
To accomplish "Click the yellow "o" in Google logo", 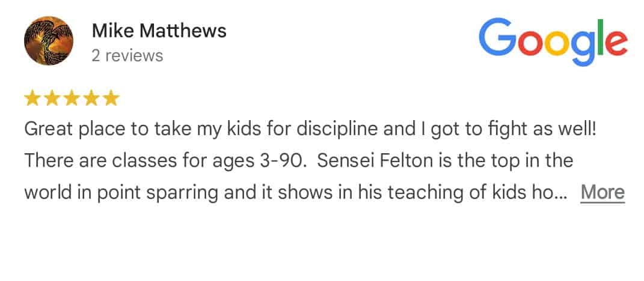I will pyautogui.click(x=558, y=43).
